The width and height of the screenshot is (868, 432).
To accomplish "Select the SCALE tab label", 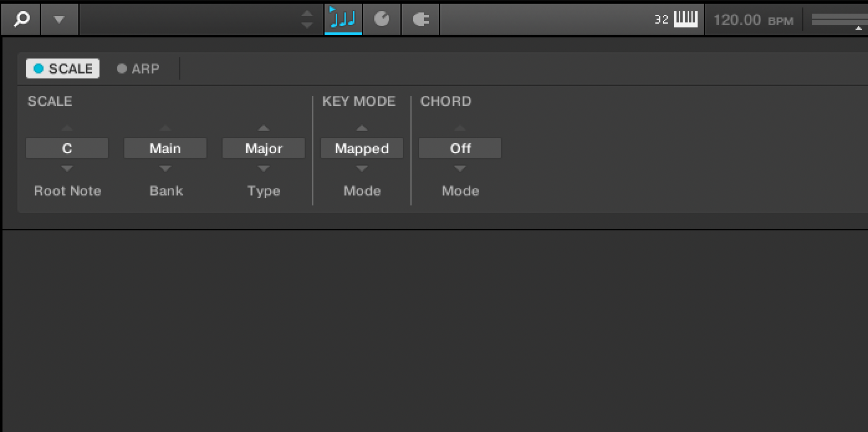I will coord(70,68).
